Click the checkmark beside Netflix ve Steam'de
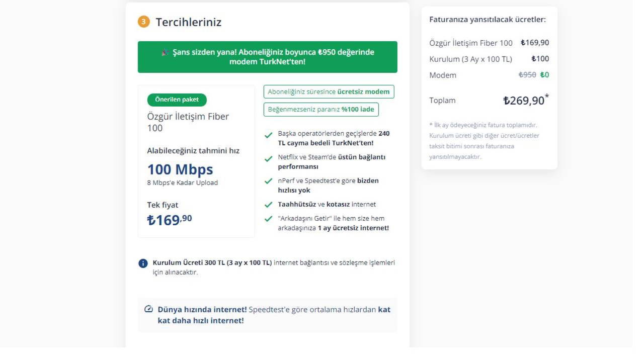 tap(269, 159)
